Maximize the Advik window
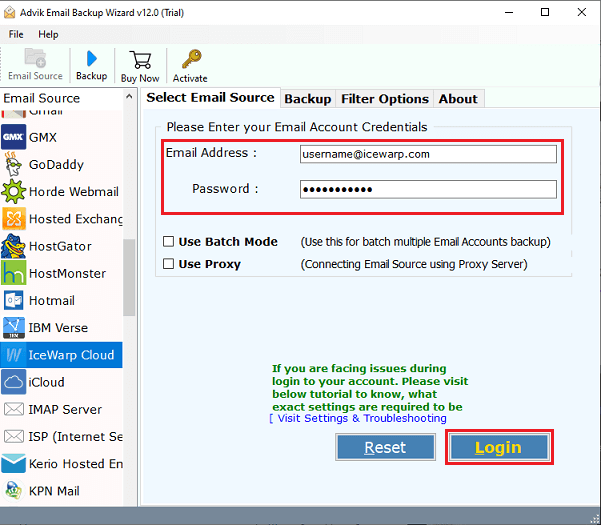 click(x=545, y=12)
